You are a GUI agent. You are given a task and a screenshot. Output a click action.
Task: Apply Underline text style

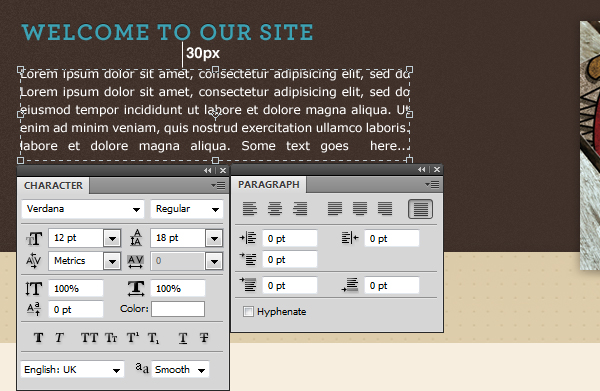coord(183,338)
